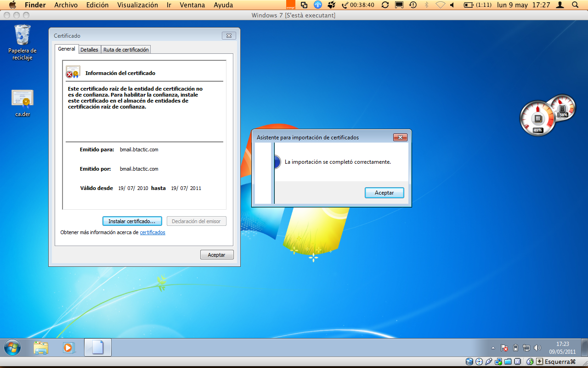
Task: Click the Show desktop strip
Action: tap(584, 347)
